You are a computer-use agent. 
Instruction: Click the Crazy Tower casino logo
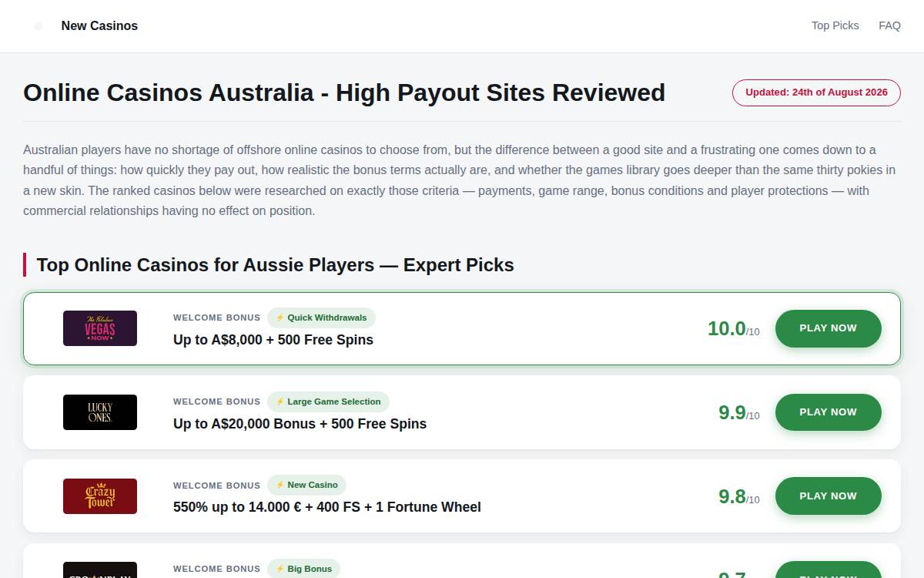coord(100,496)
